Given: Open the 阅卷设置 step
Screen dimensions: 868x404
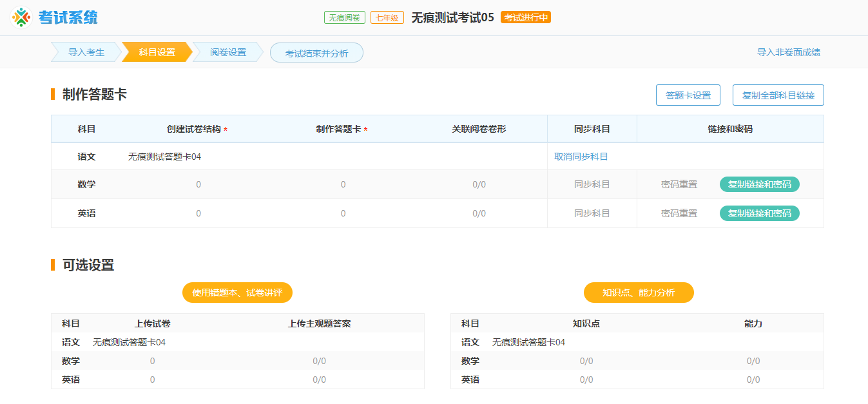Looking at the screenshot, I should pos(226,52).
